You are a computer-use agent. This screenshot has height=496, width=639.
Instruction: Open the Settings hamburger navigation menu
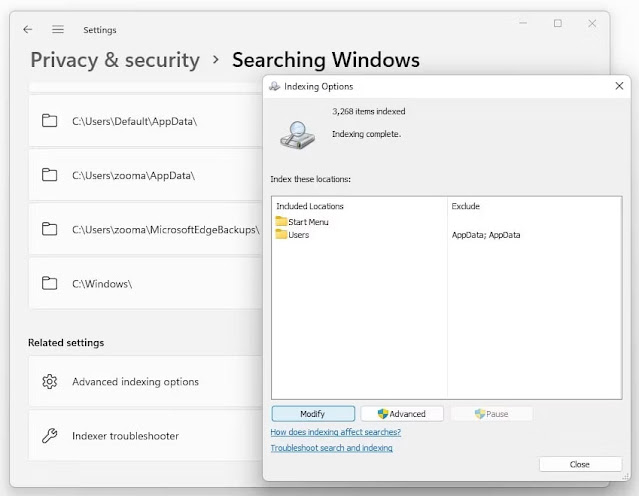58,29
